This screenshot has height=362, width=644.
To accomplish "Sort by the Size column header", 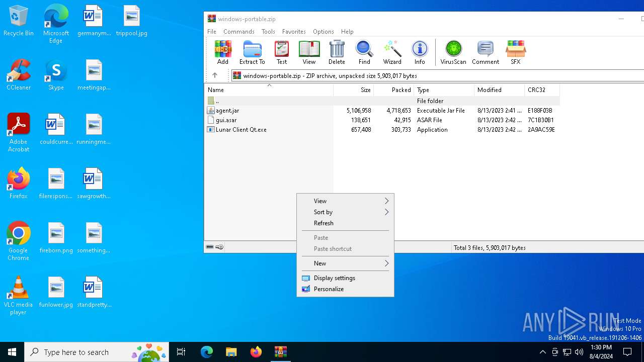I will 353,89.
